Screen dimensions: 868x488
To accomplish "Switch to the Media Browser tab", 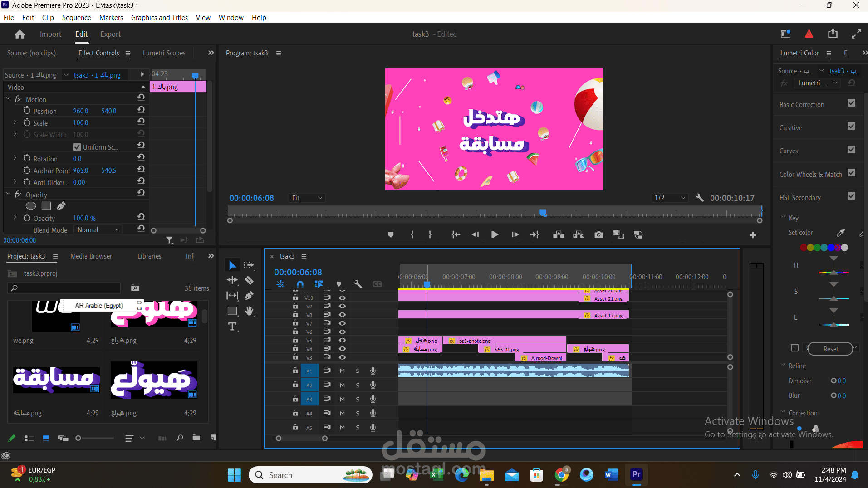I will [x=91, y=256].
